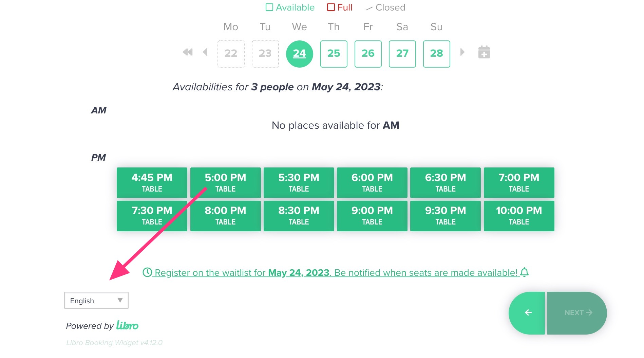Select the currently active date 24
The height and width of the screenshot is (358, 644).
[x=299, y=54]
